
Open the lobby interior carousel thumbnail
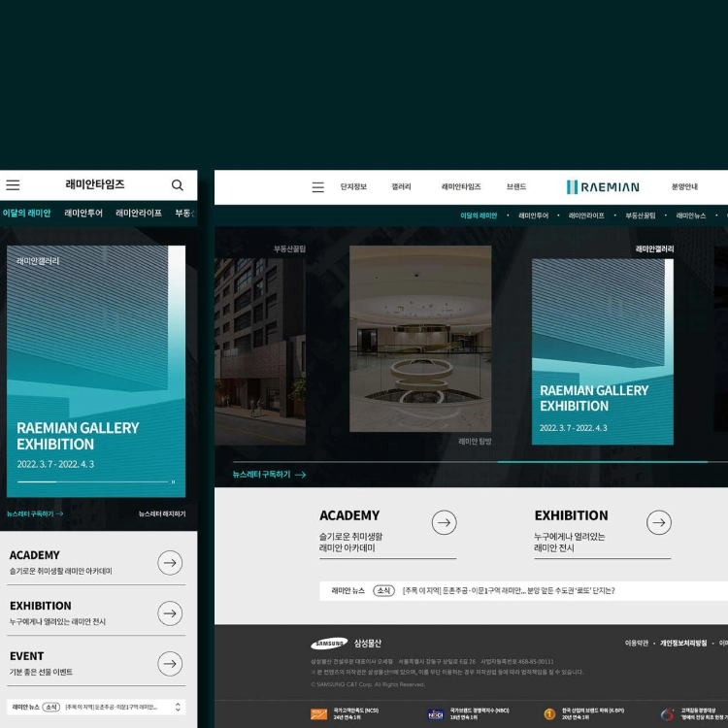[x=420, y=339]
